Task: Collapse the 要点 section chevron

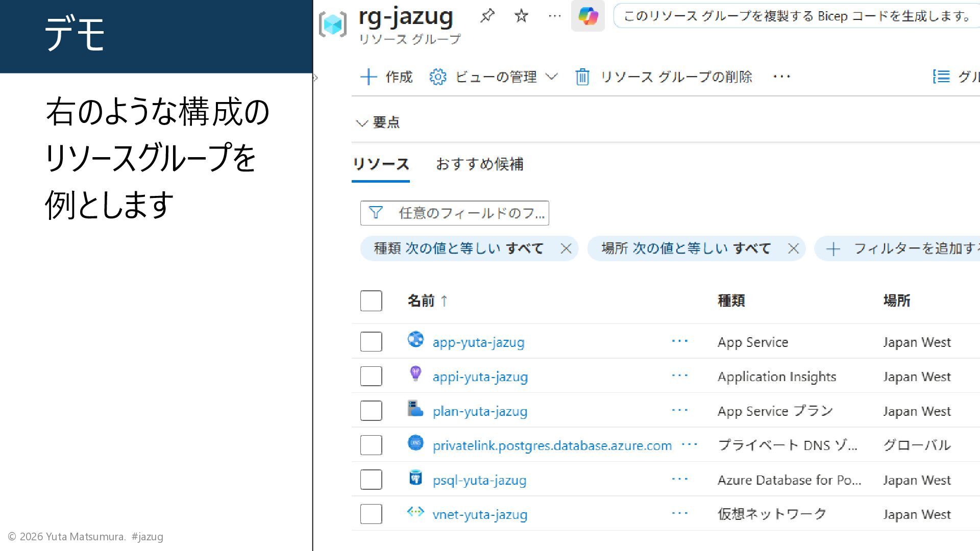Action: tap(362, 123)
